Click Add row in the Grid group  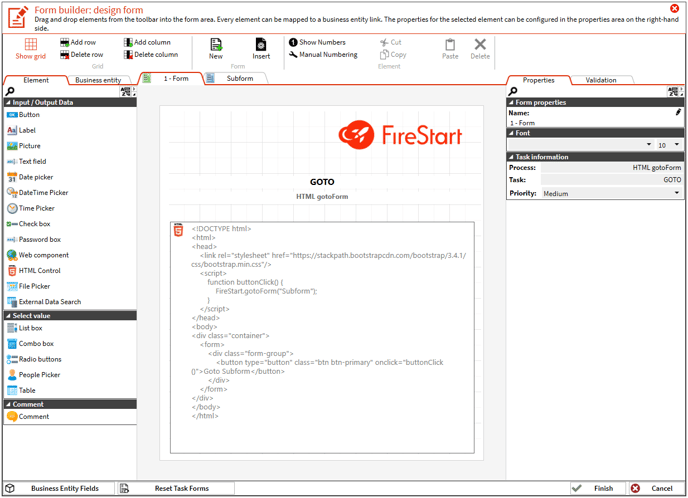pos(78,42)
